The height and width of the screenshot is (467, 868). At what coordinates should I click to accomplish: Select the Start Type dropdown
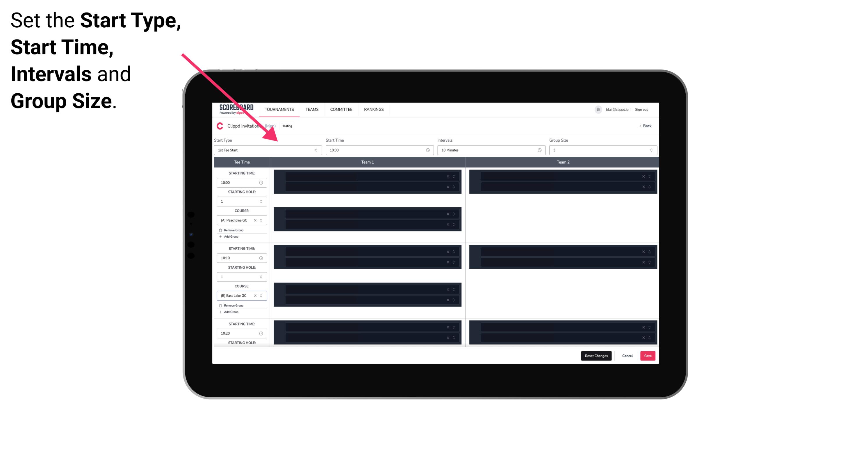[267, 150]
